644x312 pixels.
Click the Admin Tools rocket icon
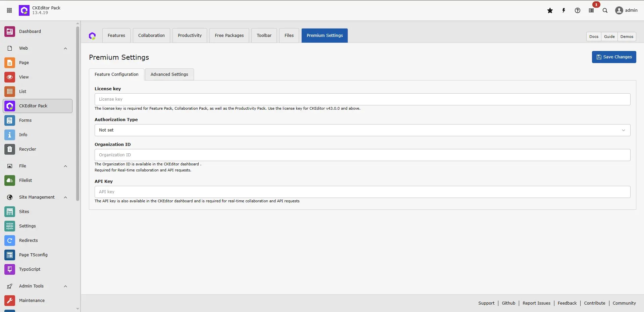coord(10,286)
